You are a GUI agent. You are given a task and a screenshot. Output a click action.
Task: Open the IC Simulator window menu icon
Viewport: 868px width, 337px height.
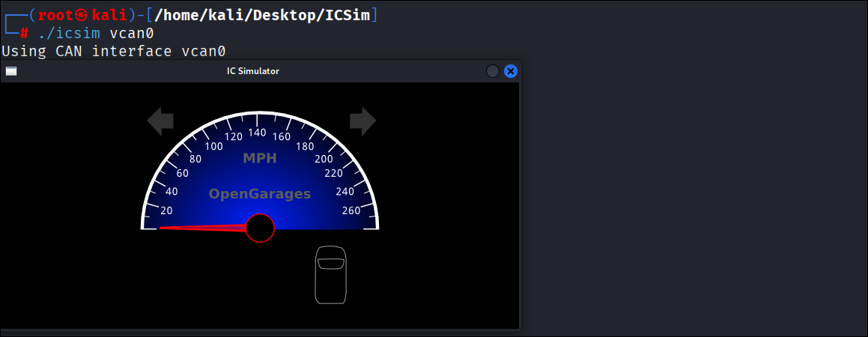coord(11,71)
